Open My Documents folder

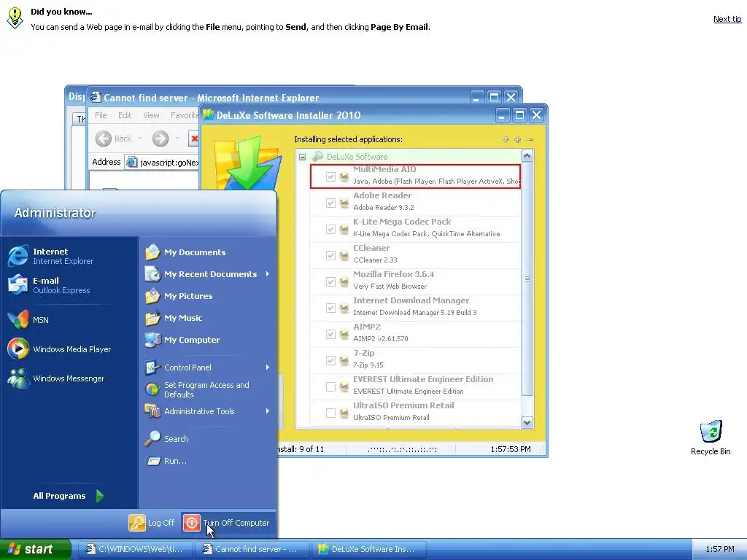[185, 252]
